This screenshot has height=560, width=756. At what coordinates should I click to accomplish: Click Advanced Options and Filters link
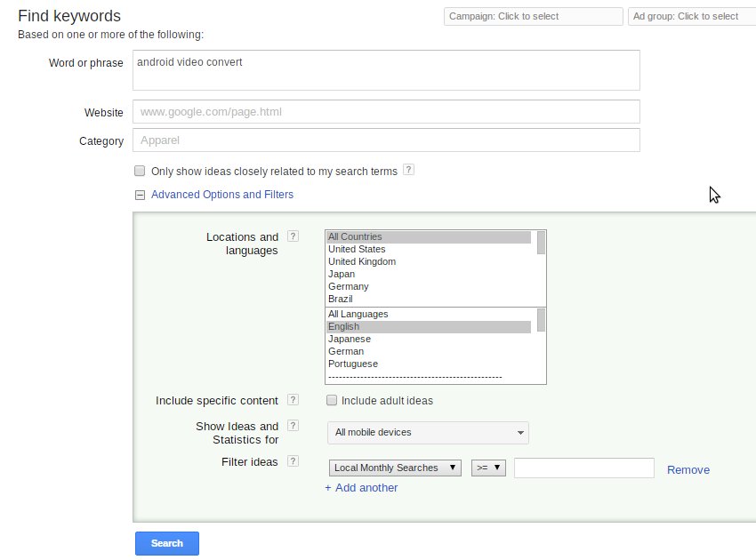tap(222, 195)
